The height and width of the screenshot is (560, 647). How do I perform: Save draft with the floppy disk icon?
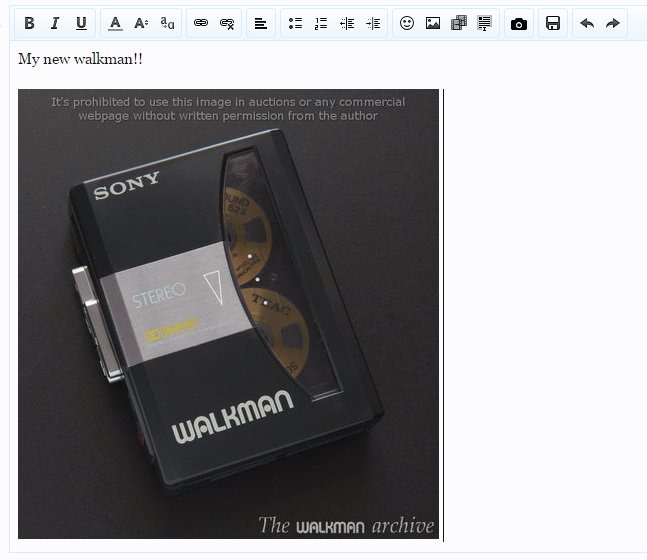coord(553,23)
